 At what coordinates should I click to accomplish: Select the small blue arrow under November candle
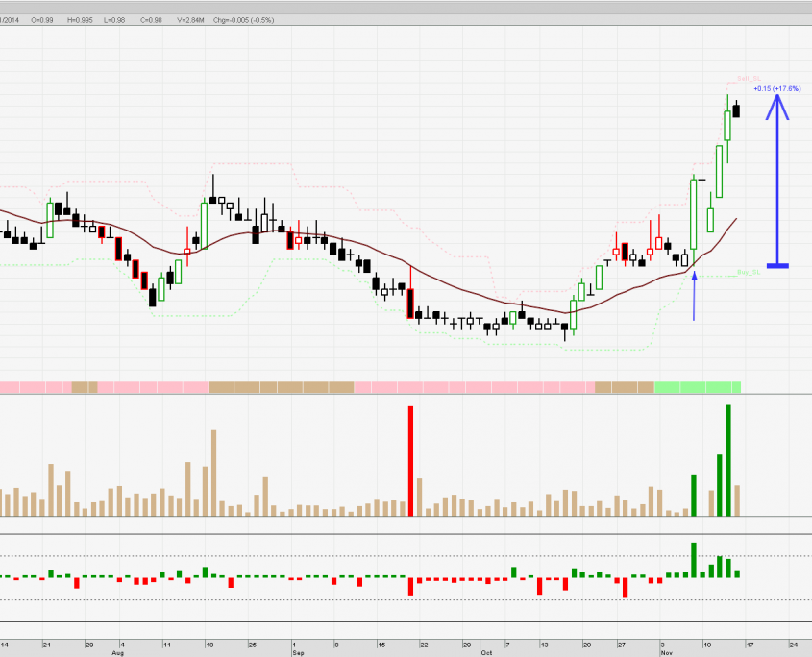point(694,296)
